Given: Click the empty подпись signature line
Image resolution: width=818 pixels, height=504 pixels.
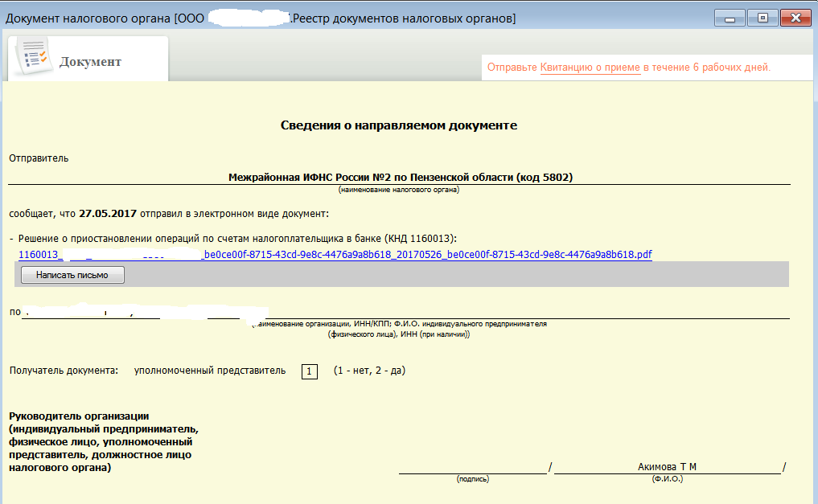Looking at the screenshot, I should [x=473, y=467].
